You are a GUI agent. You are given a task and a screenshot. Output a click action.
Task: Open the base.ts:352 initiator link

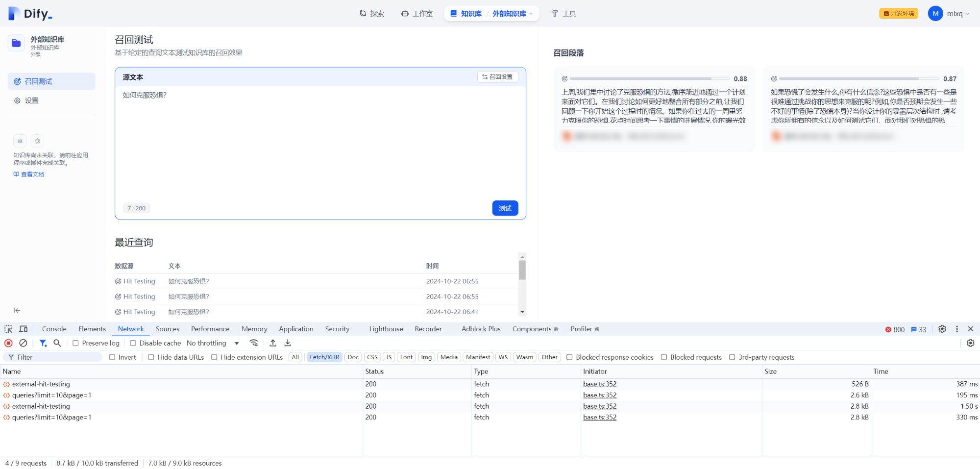[x=599, y=384]
